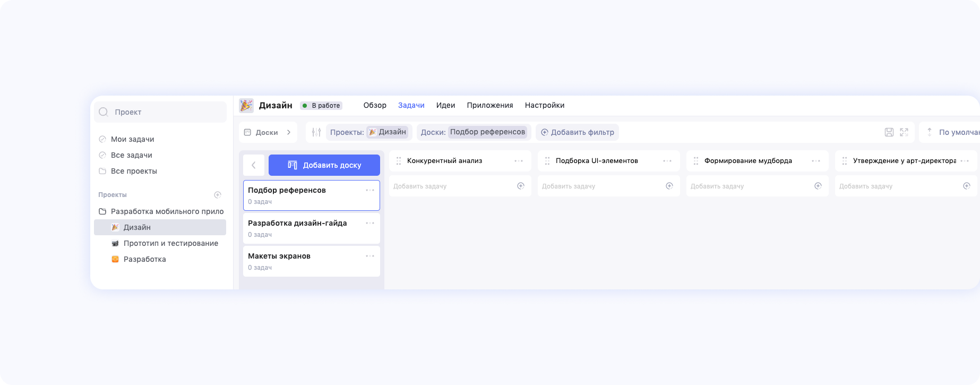Click the filter sliders icon
Screen dimensions: 980x385
[316, 132]
